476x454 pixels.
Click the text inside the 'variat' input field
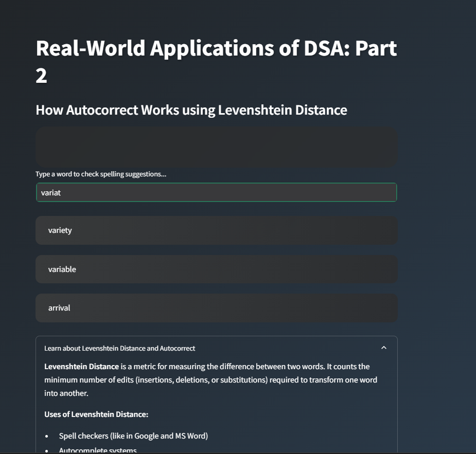pyautogui.click(x=52, y=192)
